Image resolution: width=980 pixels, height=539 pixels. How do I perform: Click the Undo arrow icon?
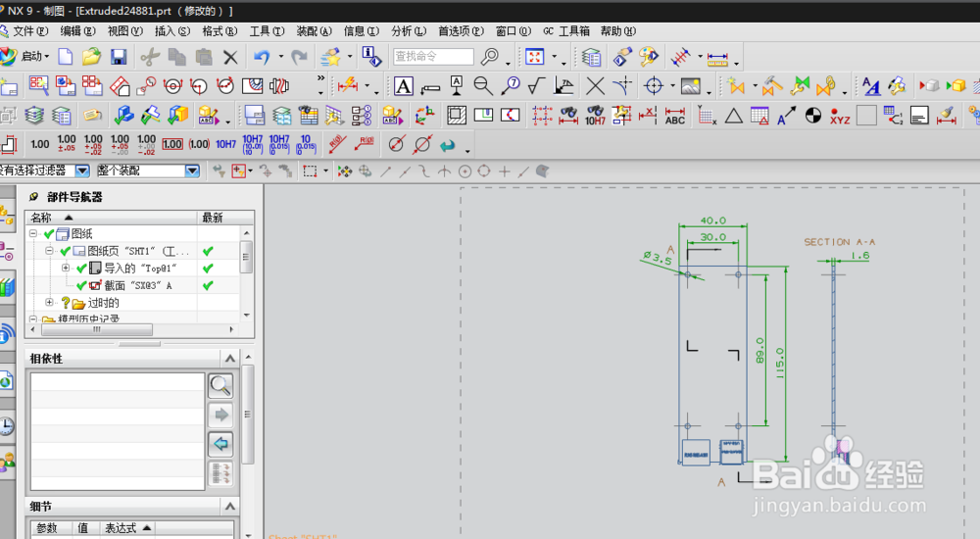pos(262,57)
